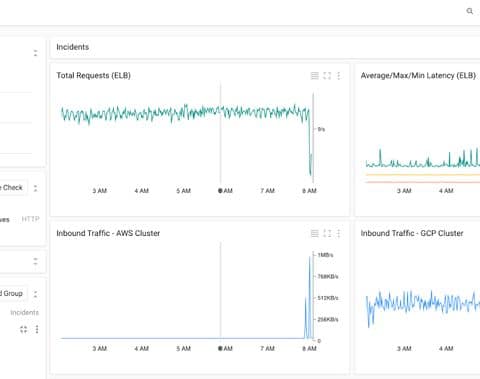Viewport: 480px width, 379px height.
Task: Click the Incidents panel header
Action: (73, 47)
